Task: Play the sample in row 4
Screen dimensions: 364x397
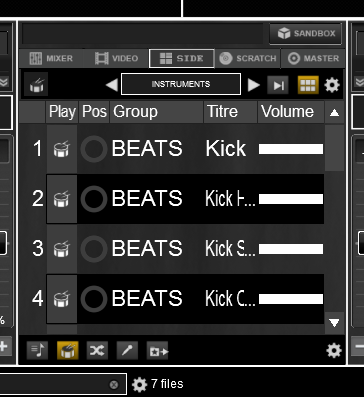Action: pos(62,299)
